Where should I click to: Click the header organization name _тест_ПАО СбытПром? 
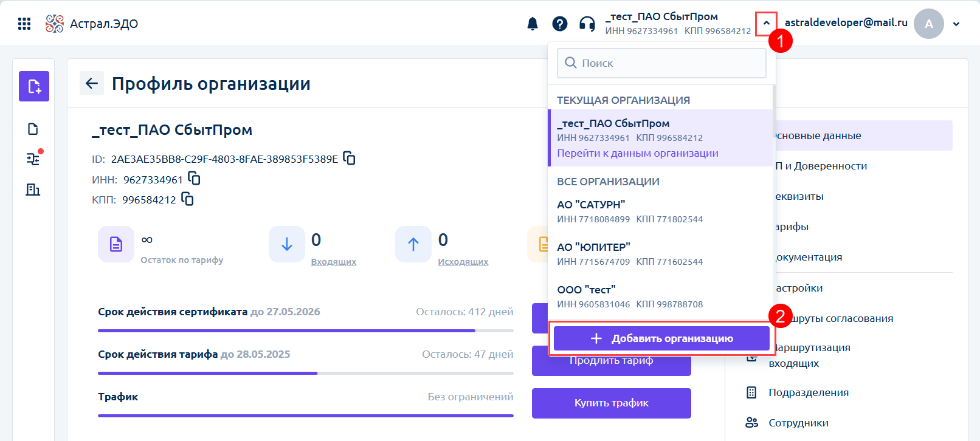661,16
